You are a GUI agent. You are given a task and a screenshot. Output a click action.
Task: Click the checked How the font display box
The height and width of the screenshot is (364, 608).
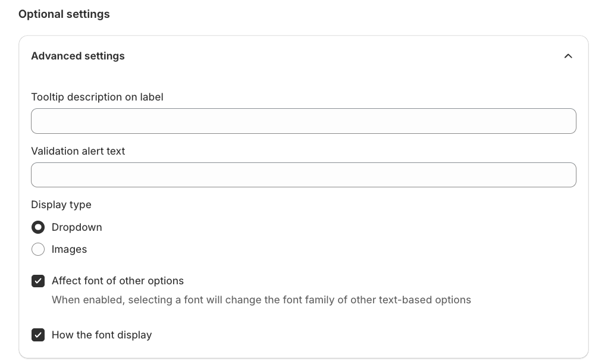pos(38,335)
